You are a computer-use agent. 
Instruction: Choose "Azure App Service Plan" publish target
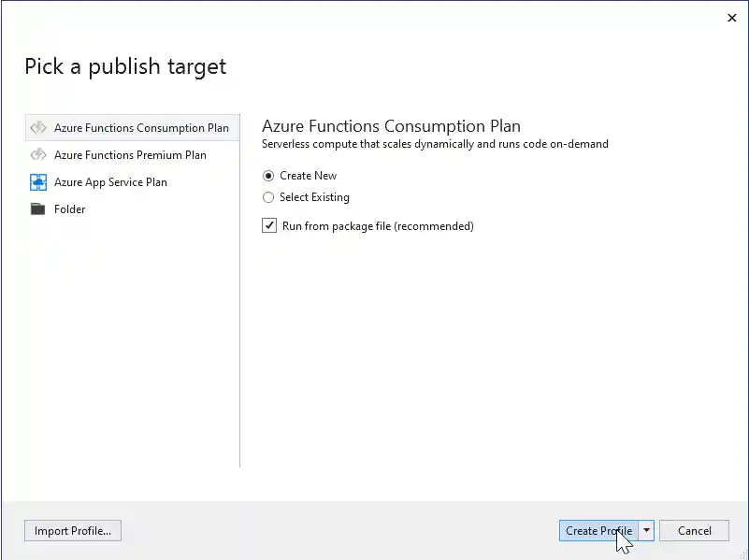pos(110,181)
